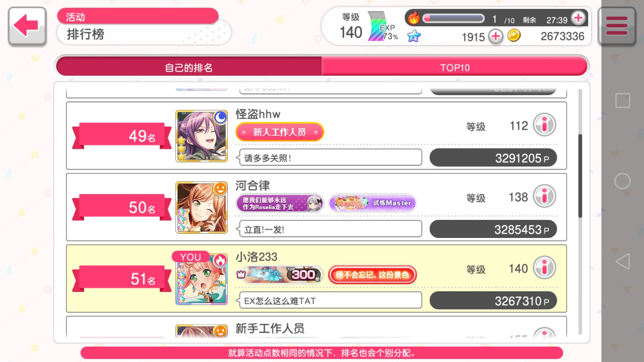Click the YOU character card thumbnail

201,279
